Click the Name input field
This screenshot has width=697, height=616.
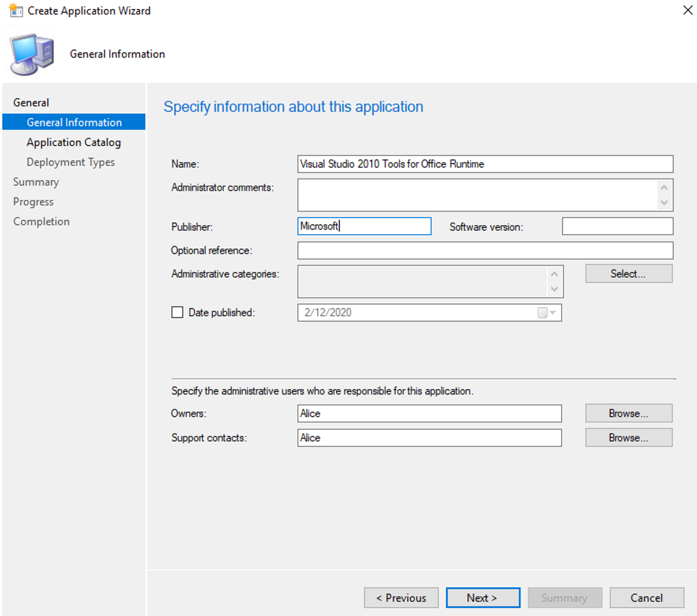point(485,164)
